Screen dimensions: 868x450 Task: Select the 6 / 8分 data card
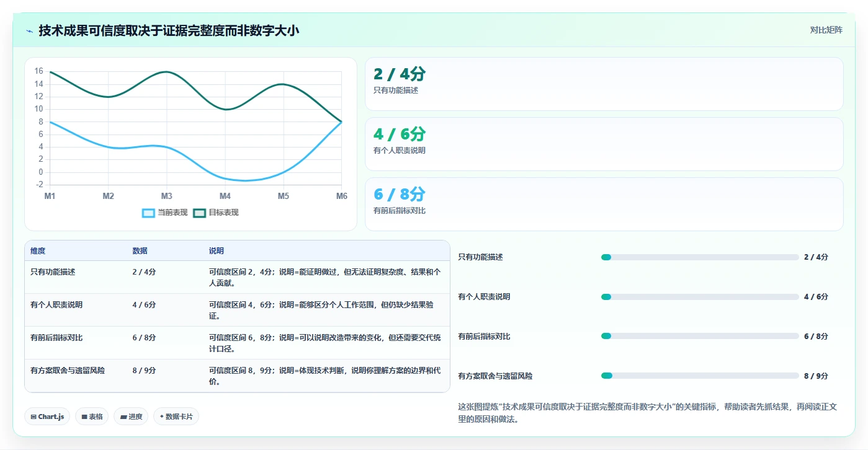coord(604,204)
